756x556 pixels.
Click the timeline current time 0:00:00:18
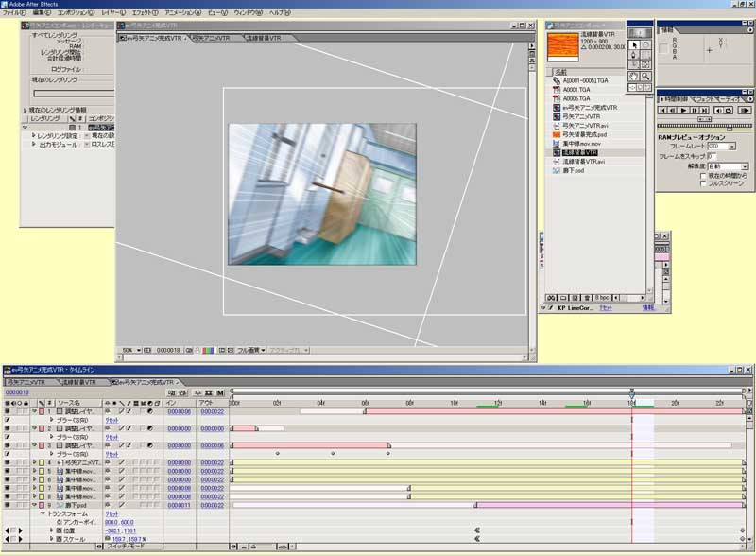pos(17,392)
